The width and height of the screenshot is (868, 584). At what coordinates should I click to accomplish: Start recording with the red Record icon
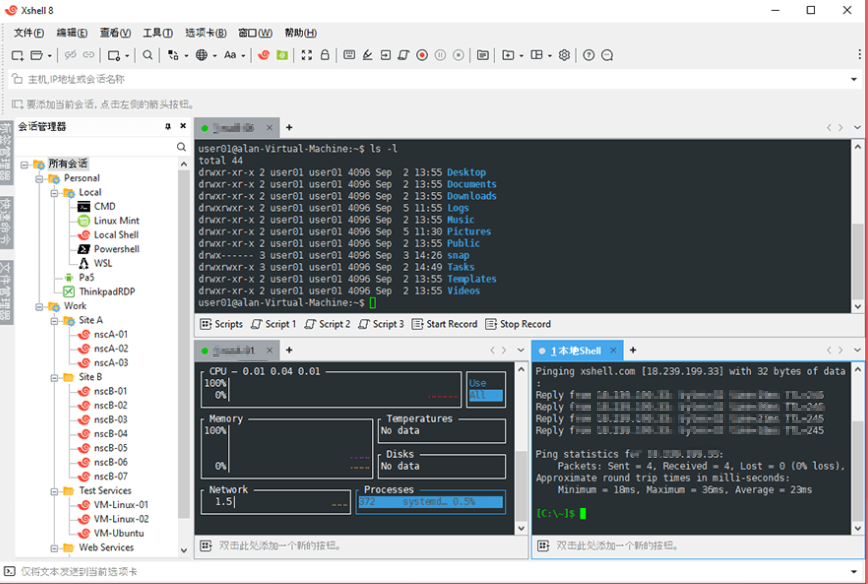tap(422, 55)
